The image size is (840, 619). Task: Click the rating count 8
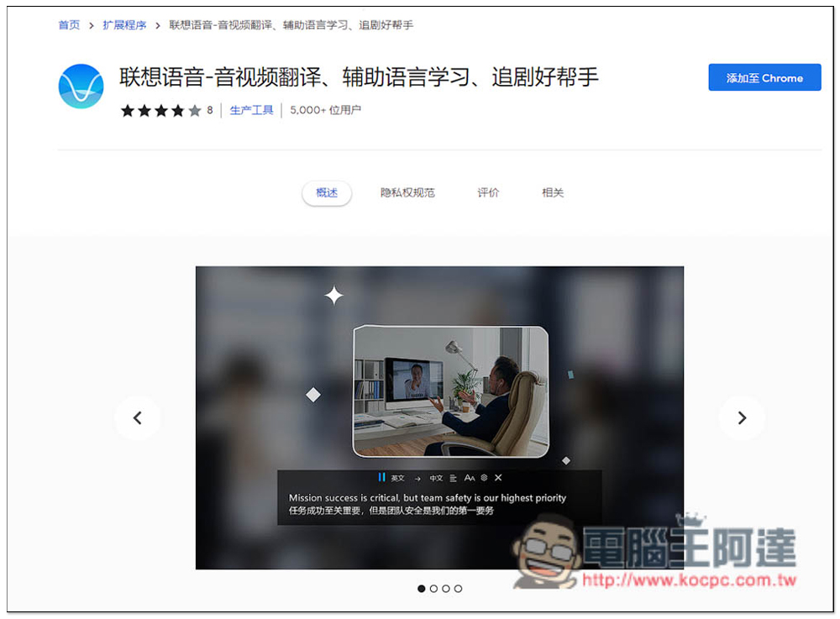pos(210,110)
